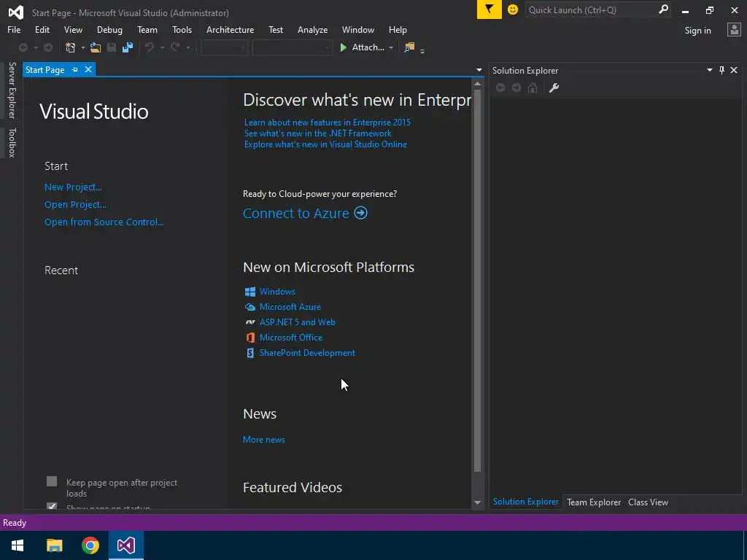
Task: Click the Visual Studio taskbar icon
Action: [x=126, y=545]
